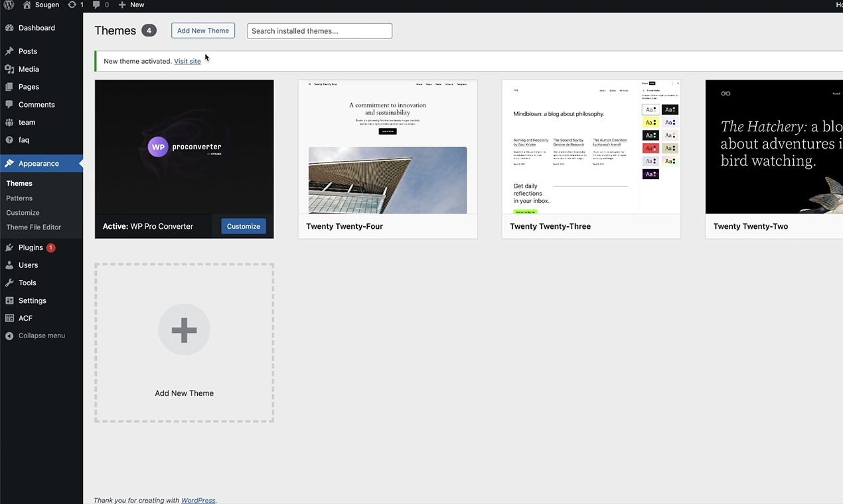
Task: Open the team menu item
Action: tap(42, 122)
